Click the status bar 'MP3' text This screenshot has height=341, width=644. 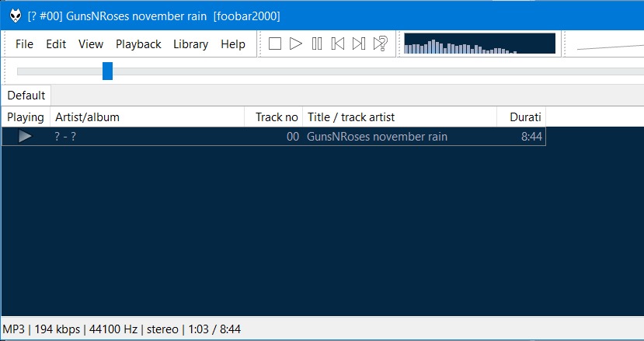(13, 329)
